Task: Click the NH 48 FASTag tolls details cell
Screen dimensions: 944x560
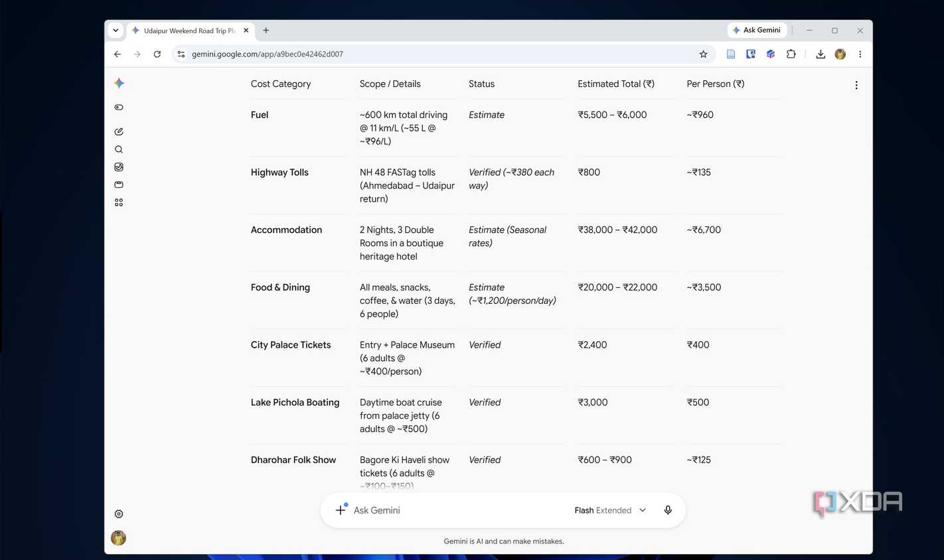Action: click(407, 186)
